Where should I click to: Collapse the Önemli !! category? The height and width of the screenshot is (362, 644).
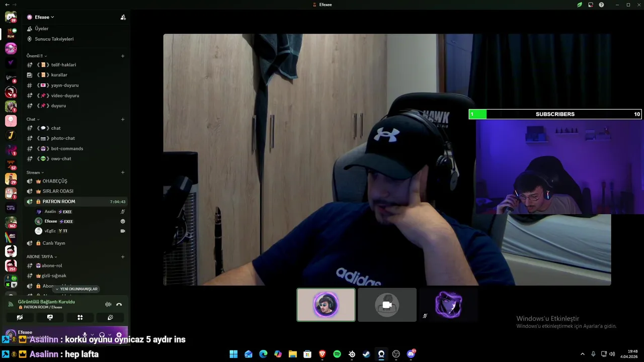click(37, 56)
